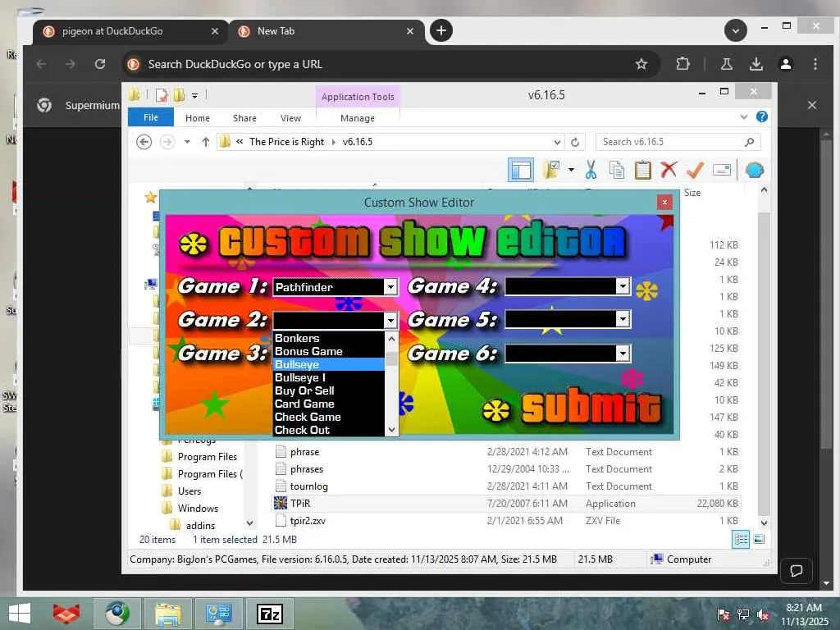Select Card Game from the list

[329, 404]
